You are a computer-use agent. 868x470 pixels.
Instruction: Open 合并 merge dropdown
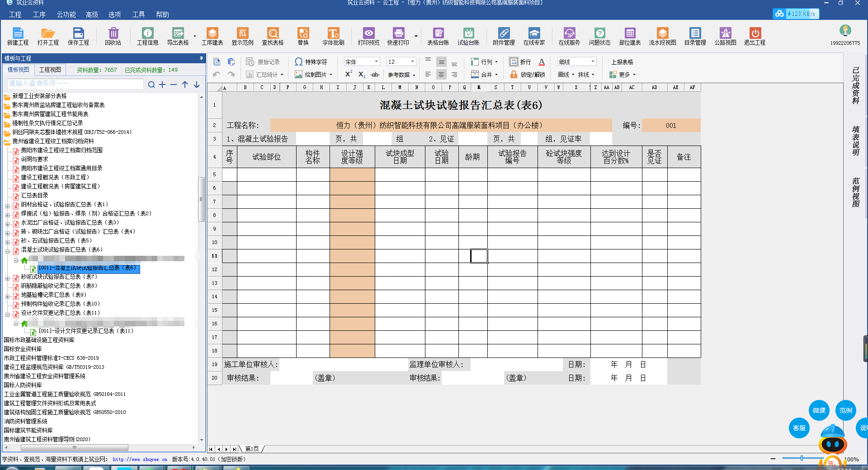pos(484,75)
